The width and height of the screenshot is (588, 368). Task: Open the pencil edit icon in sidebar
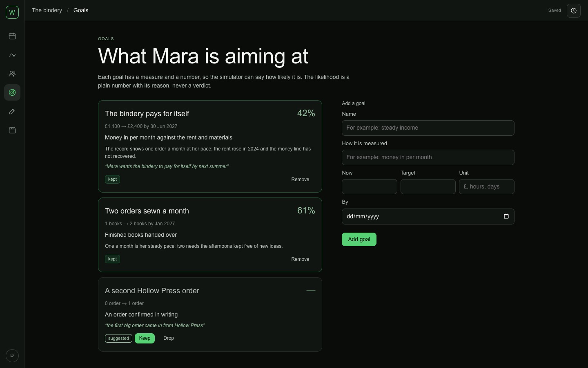(x=12, y=111)
